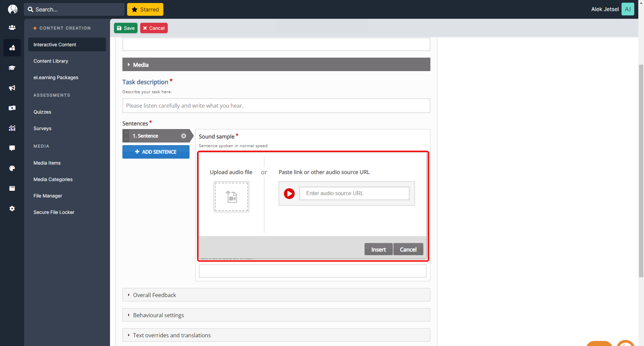Open Secure File Locker
Viewport: 644px width, 346px height.
(54, 212)
